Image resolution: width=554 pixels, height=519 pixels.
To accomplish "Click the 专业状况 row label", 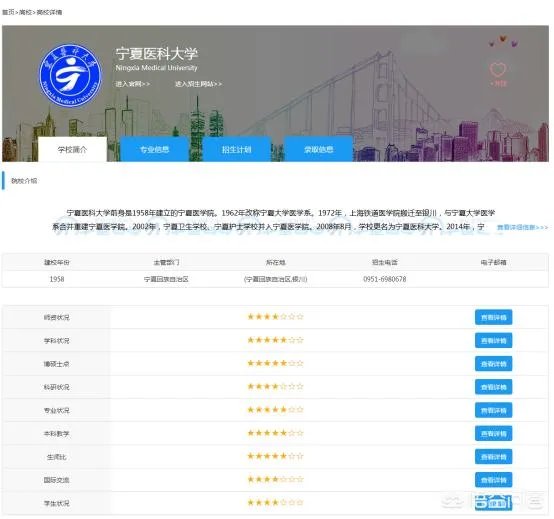I will click(x=57, y=411).
